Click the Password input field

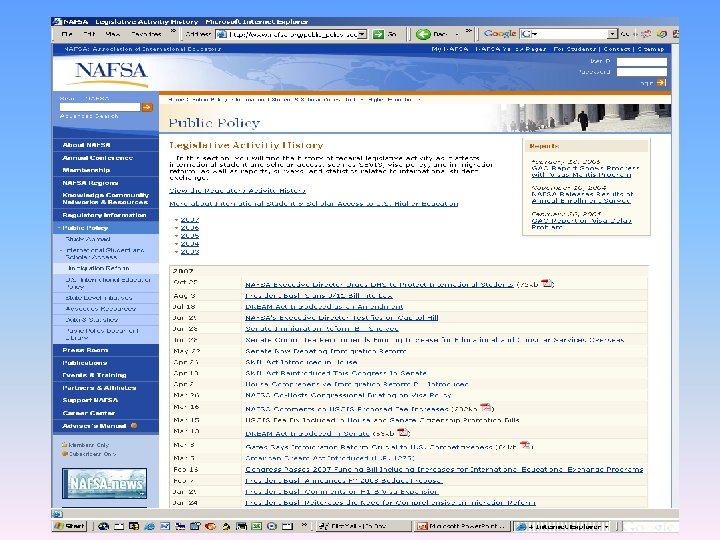click(x=641, y=72)
